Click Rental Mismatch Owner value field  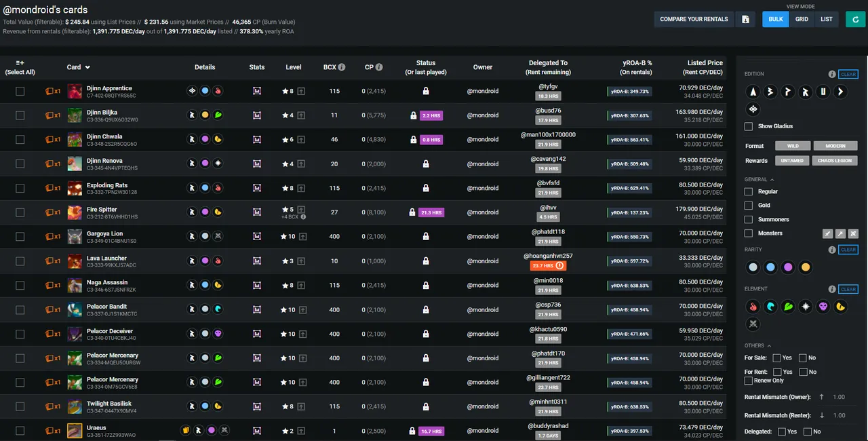click(x=839, y=397)
